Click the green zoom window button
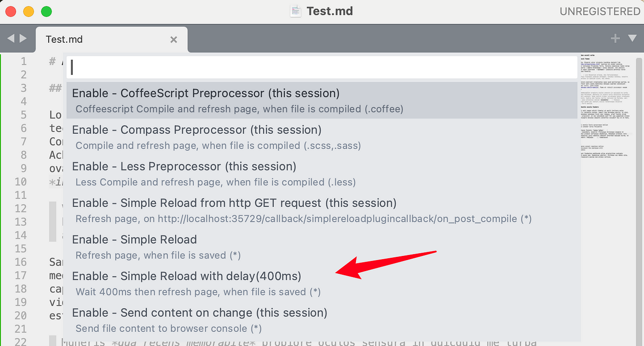This screenshot has width=644, height=346. click(46, 11)
